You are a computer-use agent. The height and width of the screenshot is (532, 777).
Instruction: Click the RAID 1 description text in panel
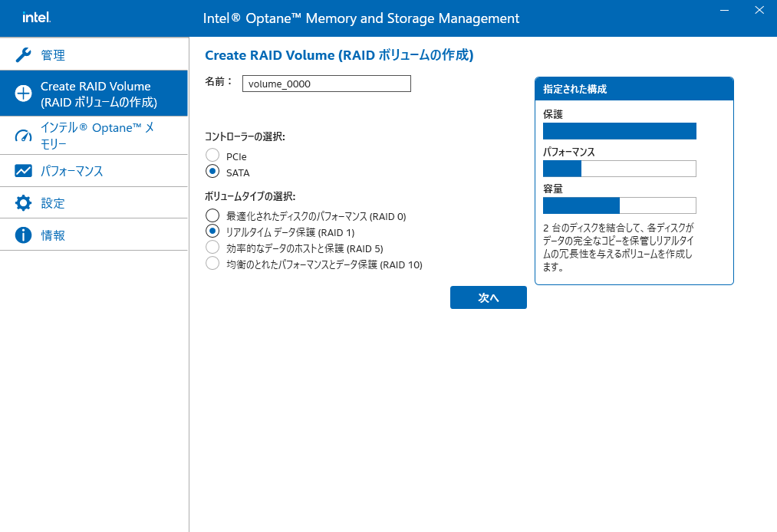pyautogui.click(x=618, y=247)
